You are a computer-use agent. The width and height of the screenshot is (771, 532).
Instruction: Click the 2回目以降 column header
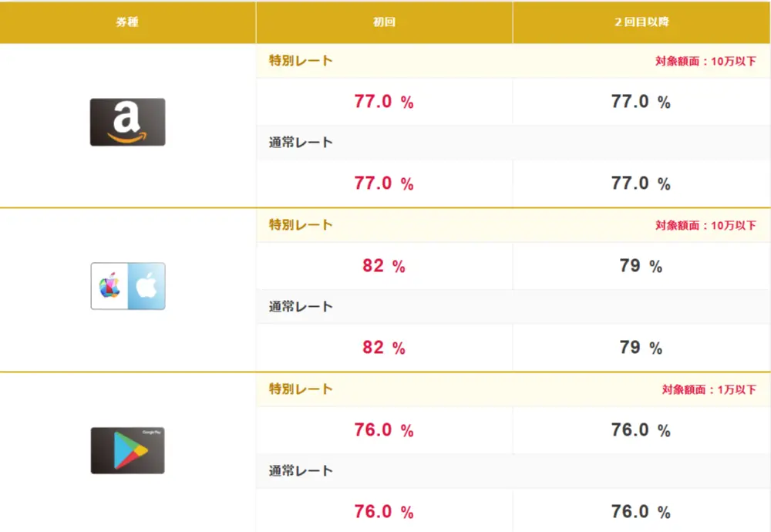[x=641, y=22]
